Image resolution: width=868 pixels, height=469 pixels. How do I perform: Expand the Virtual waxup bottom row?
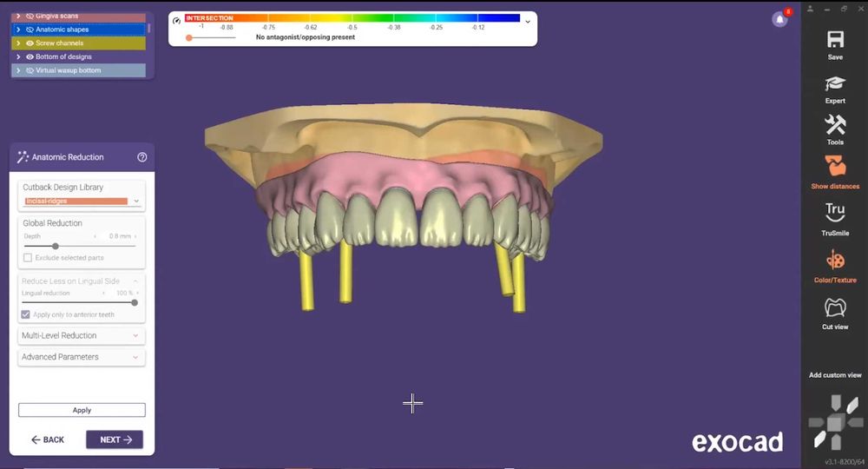coord(18,70)
